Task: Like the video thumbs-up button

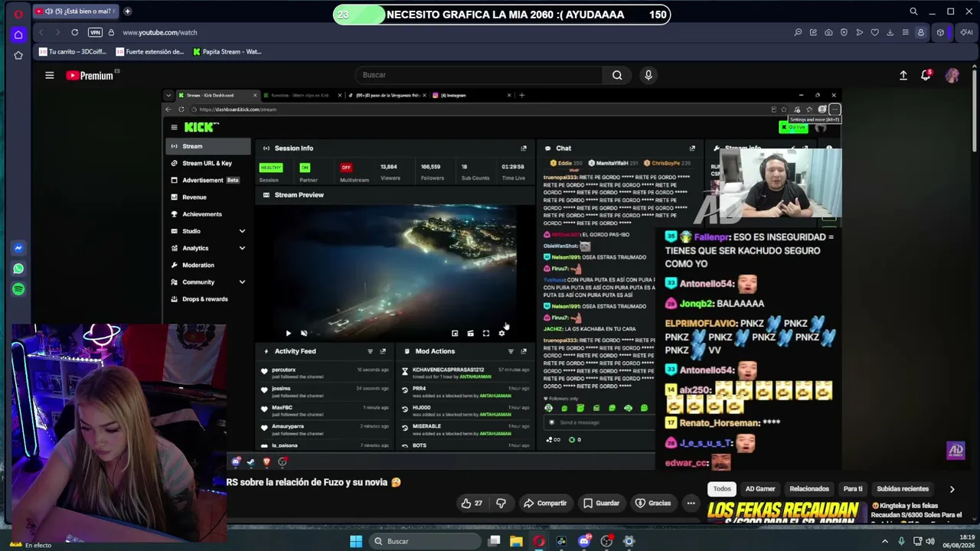Action: point(472,503)
